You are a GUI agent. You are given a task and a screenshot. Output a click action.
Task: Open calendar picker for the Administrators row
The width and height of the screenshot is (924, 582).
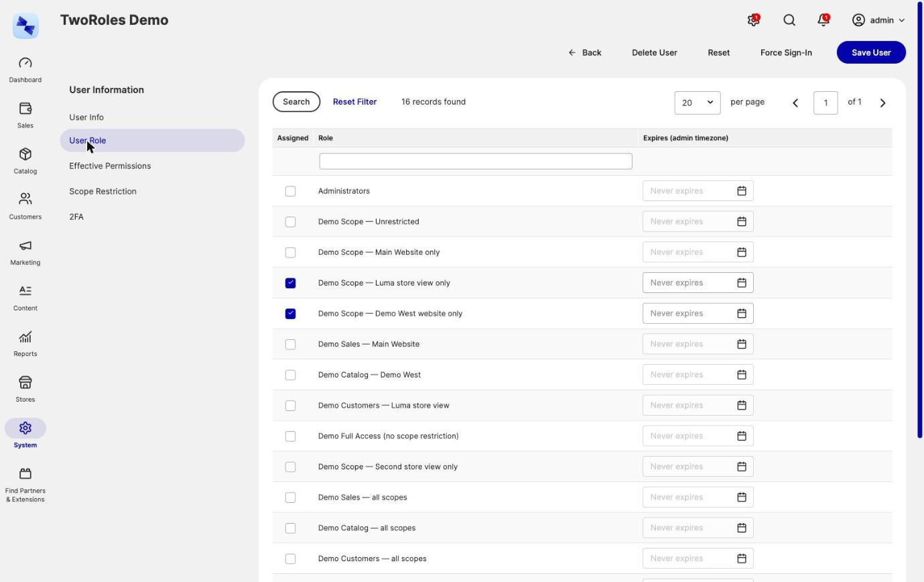coord(742,191)
